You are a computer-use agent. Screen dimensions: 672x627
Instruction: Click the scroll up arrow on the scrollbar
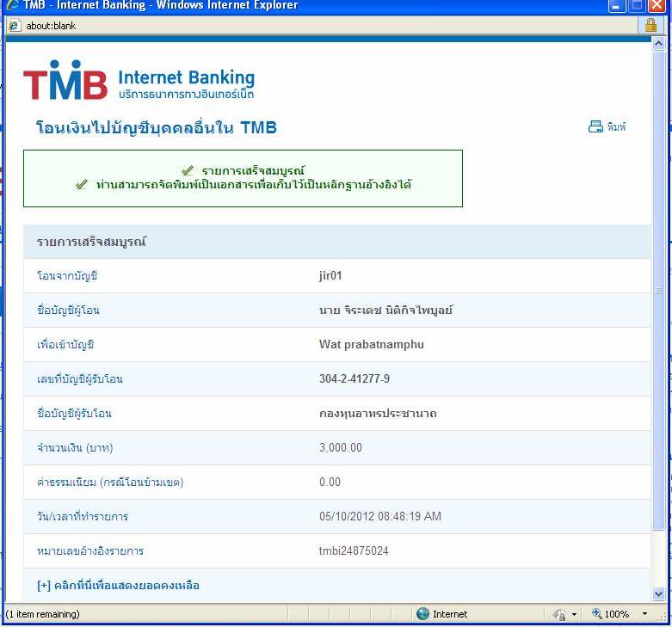click(659, 45)
